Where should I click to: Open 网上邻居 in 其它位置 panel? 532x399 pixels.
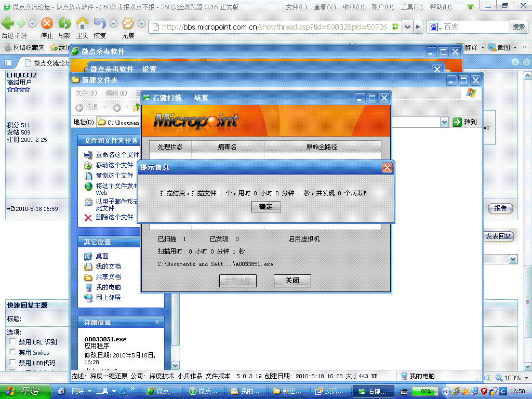click(x=108, y=298)
